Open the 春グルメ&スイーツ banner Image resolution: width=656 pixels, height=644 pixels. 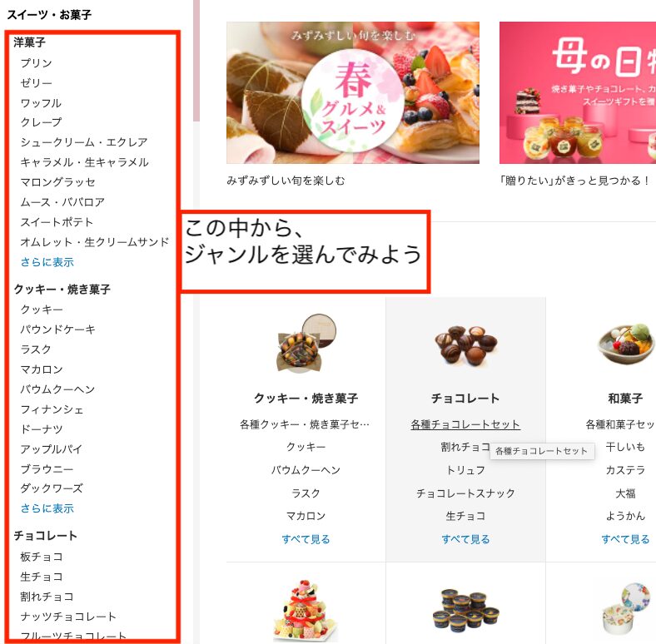pos(353,92)
